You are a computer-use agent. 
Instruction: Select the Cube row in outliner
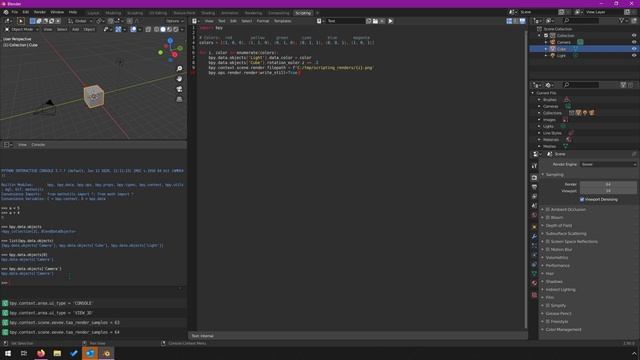pos(584,49)
